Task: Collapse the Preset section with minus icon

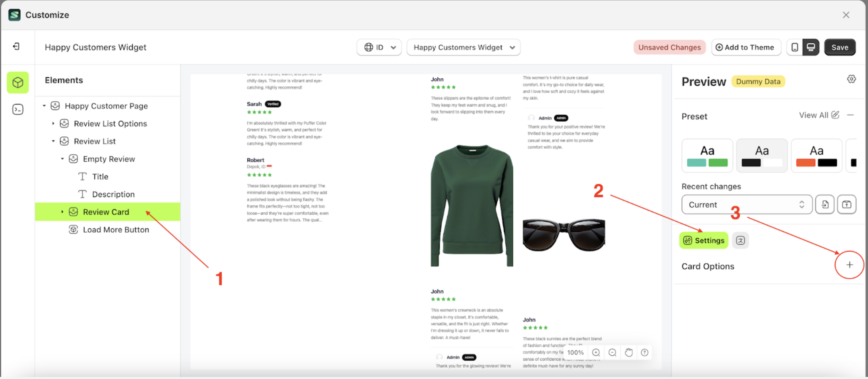Action: [851, 115]
